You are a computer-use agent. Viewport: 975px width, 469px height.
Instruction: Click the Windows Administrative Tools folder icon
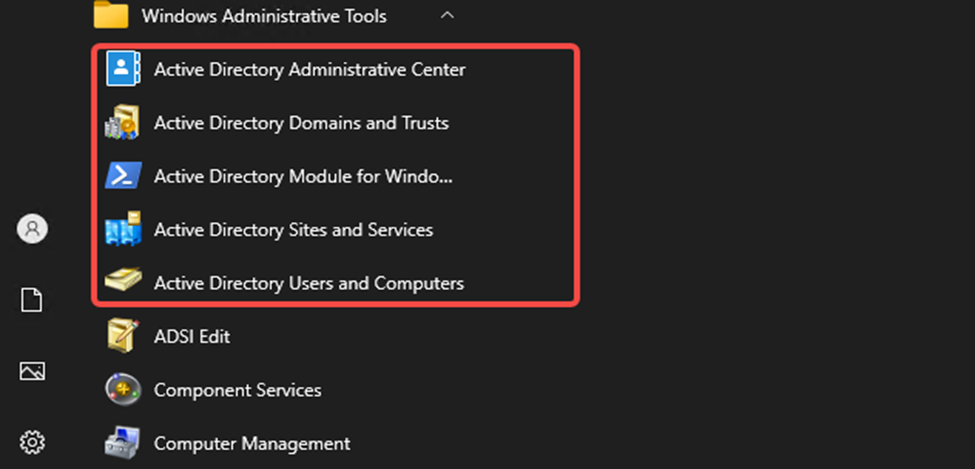(111, 14)
